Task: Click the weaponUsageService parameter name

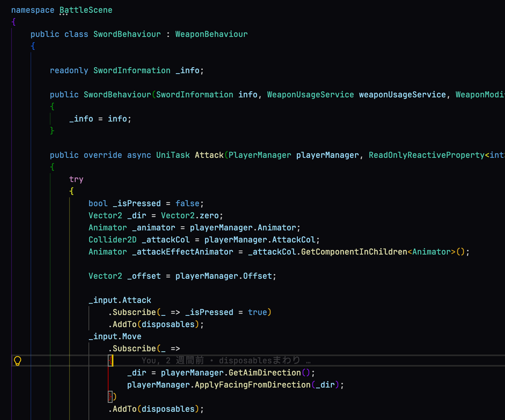Action: [402, 94]
